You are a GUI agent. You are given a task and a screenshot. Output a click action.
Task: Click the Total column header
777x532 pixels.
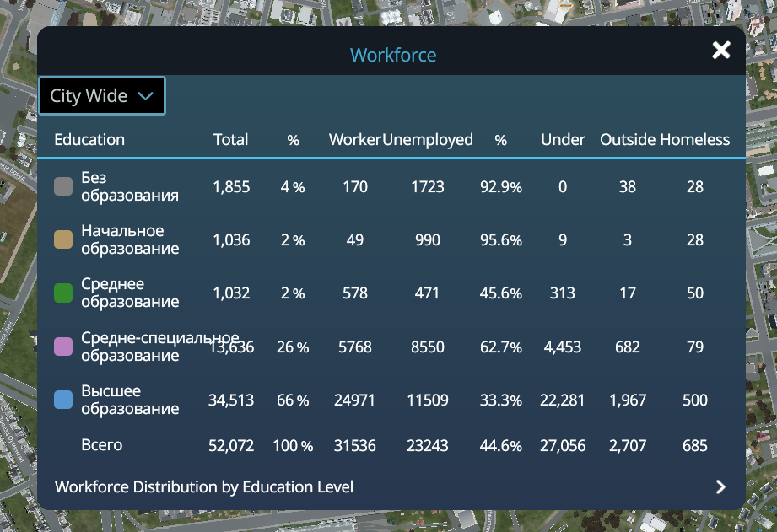230,140
